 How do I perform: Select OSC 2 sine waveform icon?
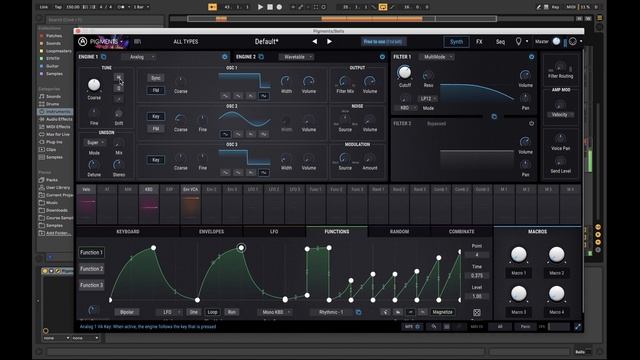(x=225, y=134)
